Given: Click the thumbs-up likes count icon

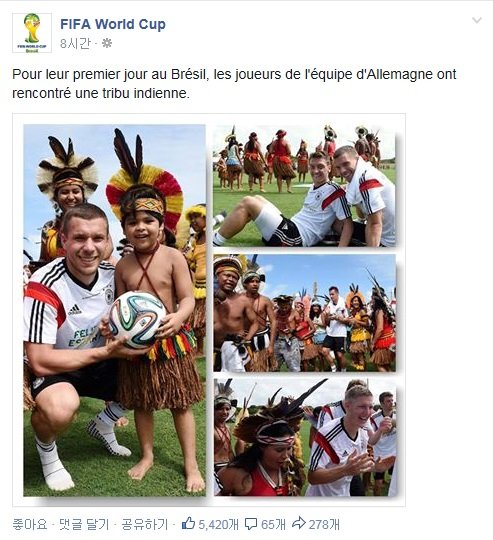Looking at the screenshot, I should coord(188,523).
